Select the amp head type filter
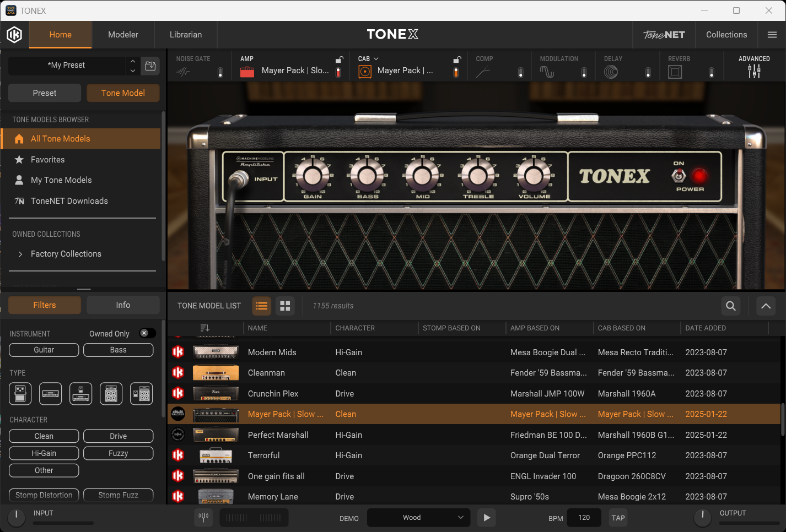Image resolution: width=786 pixels, height=532 pixels. [51, 394]
